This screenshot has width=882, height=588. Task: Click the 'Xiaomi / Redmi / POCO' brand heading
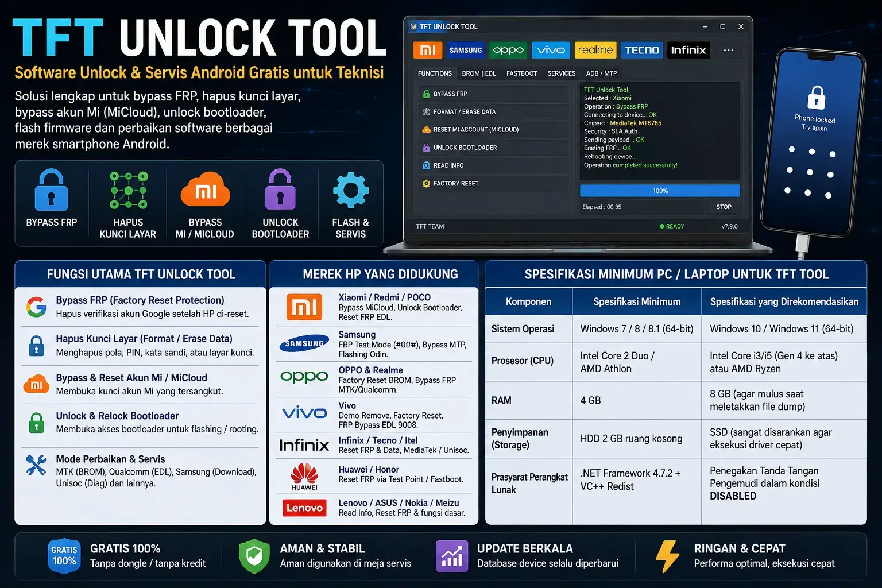tap(384, 297)
